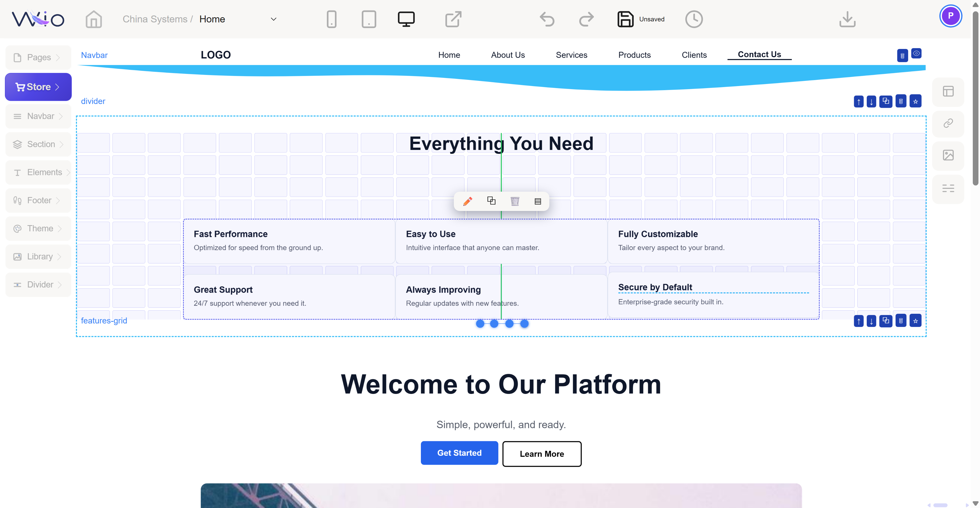Toggle Navbar visibility eye icon
The height and width of the screenshot is (508, 980).
coord(916,53)
